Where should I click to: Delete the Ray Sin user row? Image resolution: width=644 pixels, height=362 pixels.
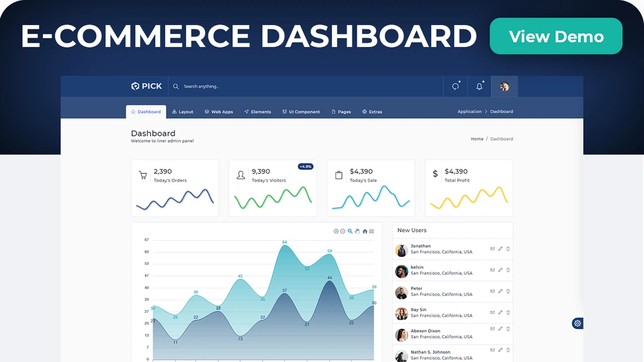pos(508,312)
